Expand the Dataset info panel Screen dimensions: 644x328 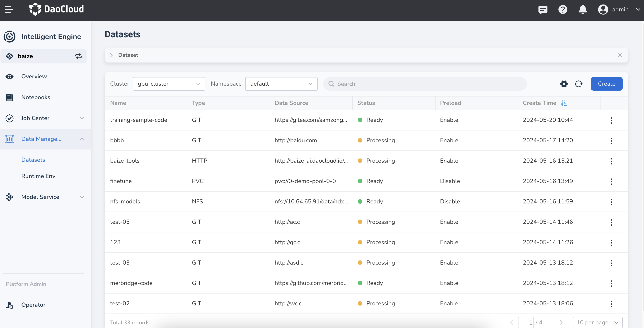[x=111, y=55]
